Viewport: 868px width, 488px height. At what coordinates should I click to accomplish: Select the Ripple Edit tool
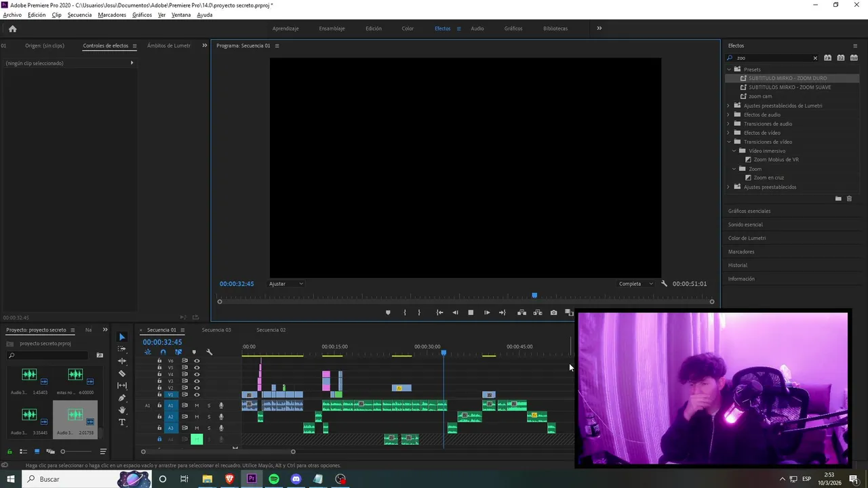(122, 361)
